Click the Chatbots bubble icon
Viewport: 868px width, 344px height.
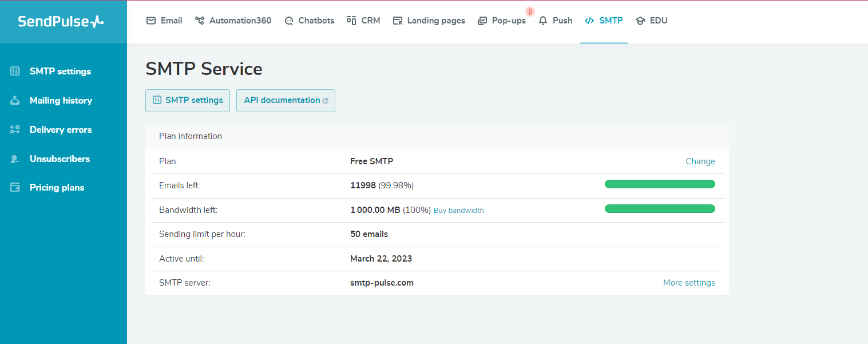pos(289,21)
